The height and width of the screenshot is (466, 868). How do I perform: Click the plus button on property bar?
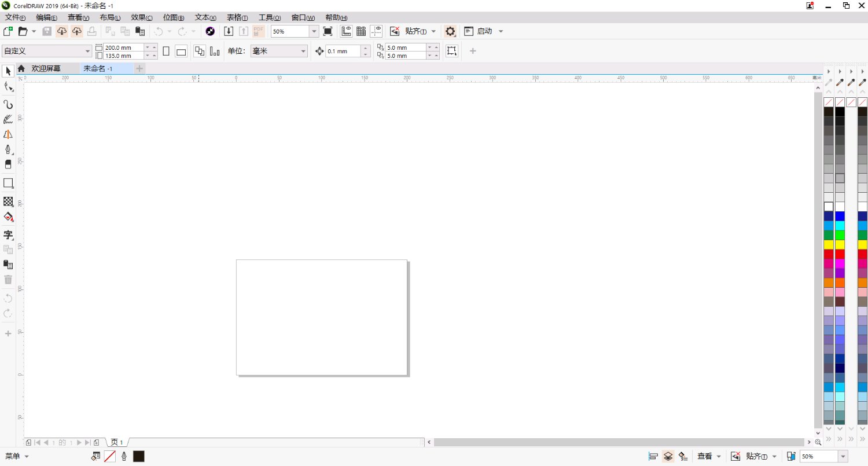coord(473,51)
